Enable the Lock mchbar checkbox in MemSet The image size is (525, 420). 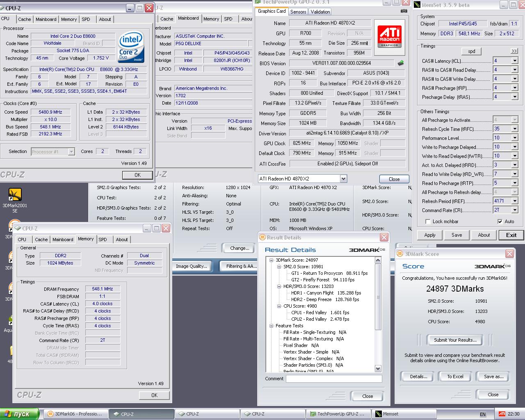(428, 221)
